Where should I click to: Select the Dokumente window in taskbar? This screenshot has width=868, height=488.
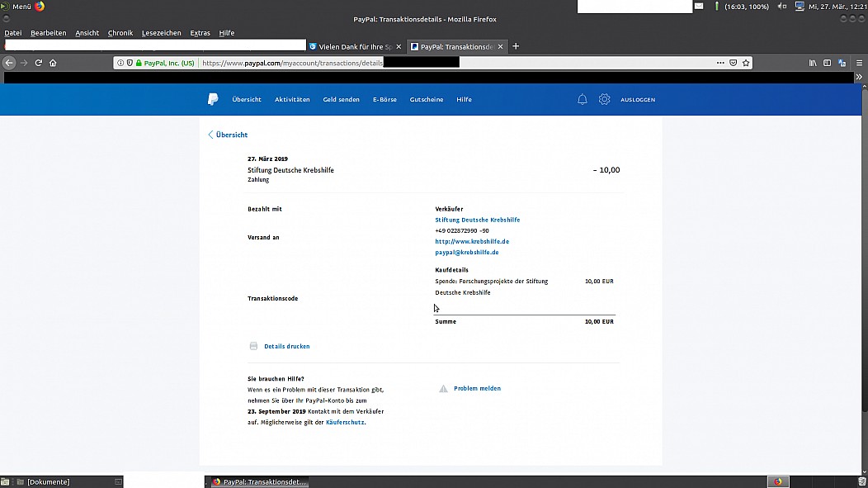pos(48,482)
